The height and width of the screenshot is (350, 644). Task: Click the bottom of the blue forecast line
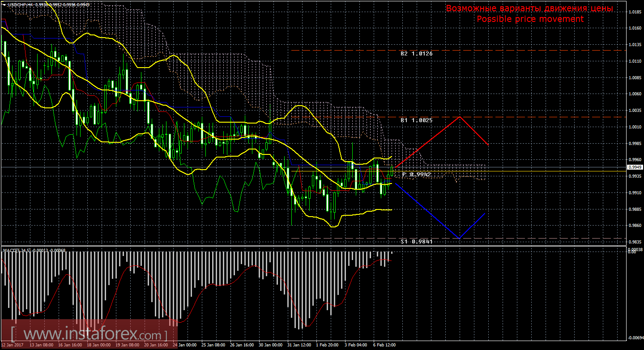click(460, 238)
